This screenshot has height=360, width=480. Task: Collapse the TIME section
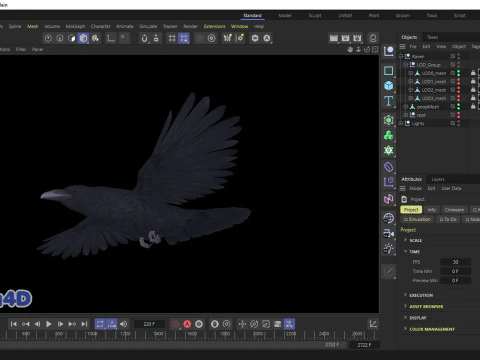405,251
